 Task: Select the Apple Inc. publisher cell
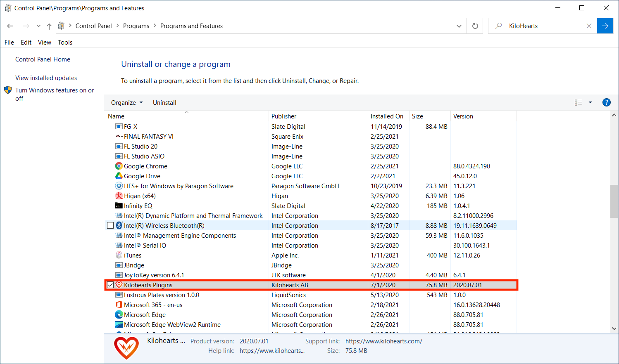pos(285,255)
